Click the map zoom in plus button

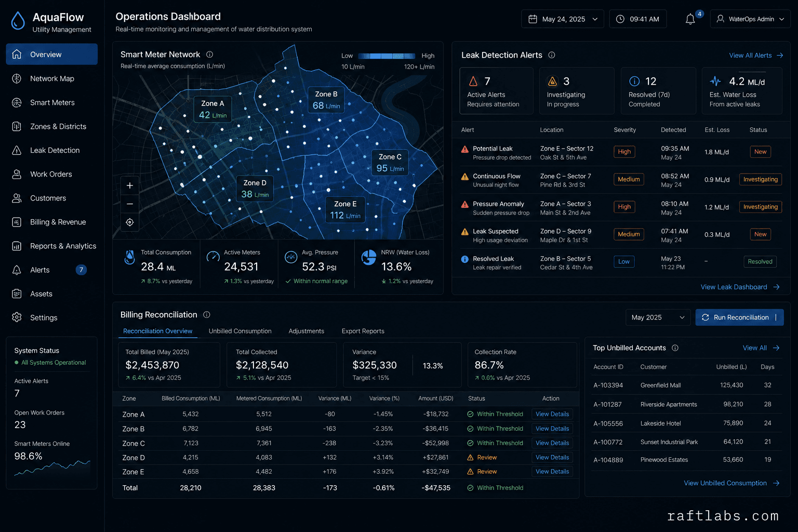[130, 185]
